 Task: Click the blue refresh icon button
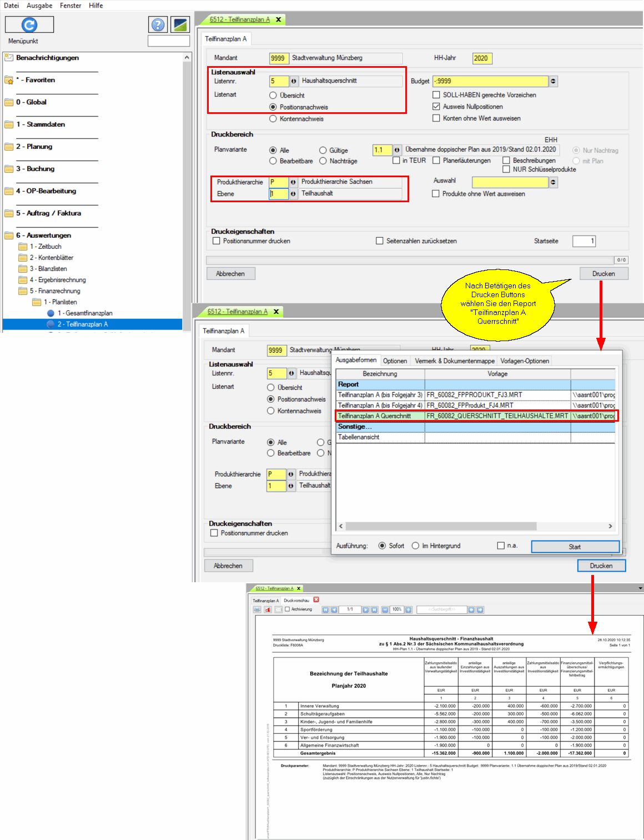tap(29, 25)
